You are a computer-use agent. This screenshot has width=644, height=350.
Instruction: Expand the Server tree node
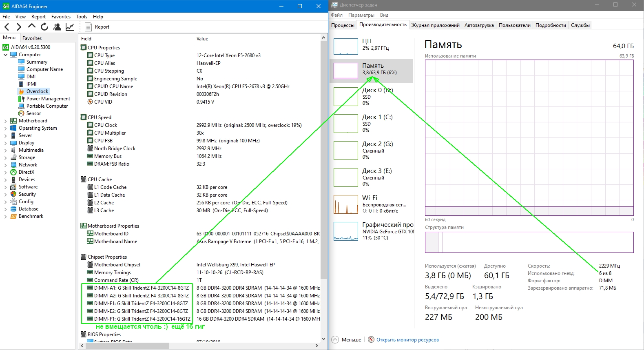(x=5, y=135)
